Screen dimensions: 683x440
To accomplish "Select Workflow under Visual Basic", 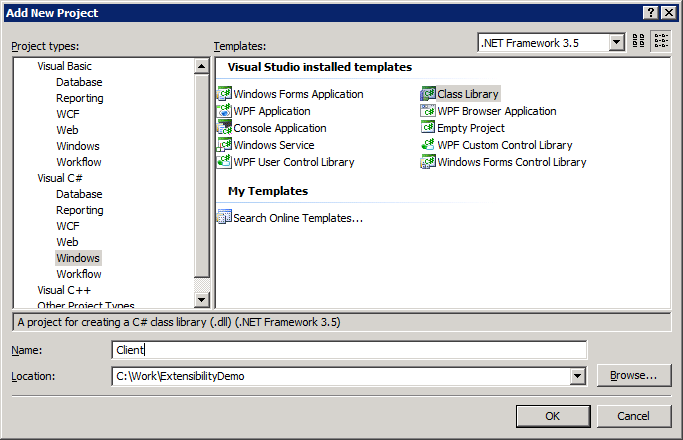I will point(79,162).
